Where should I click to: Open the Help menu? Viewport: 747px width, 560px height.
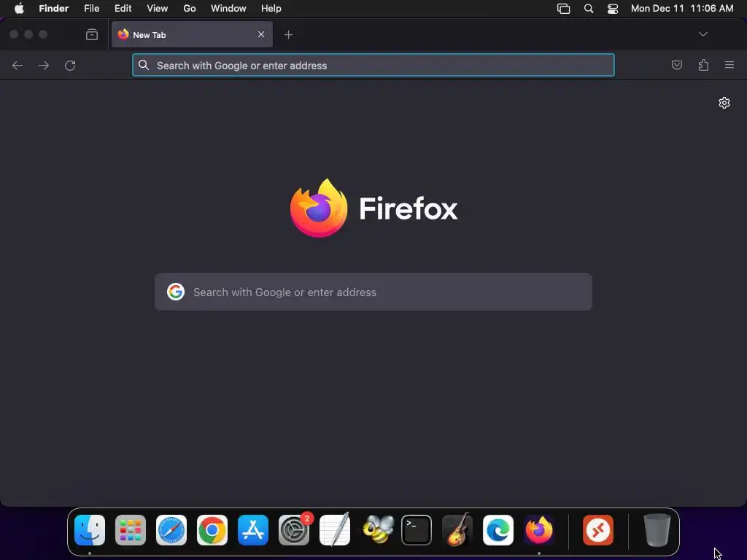(271, 9)
